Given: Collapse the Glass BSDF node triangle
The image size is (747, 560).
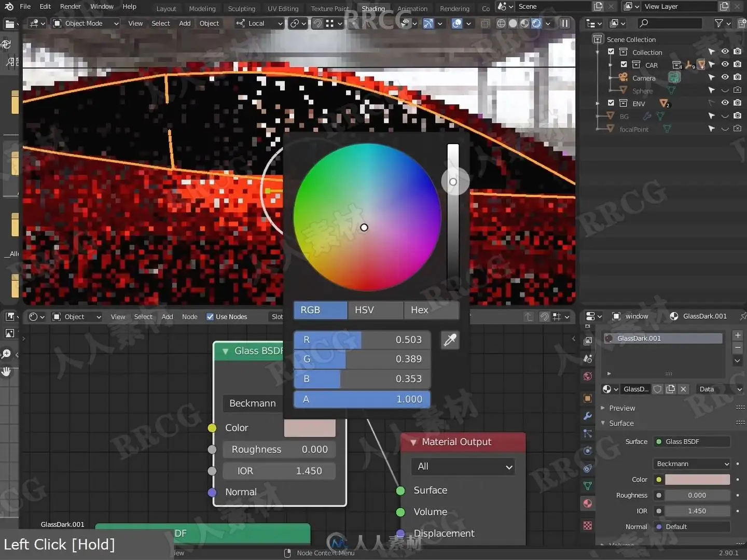Looking at the screenshot, I should pyautogui.click(x=225, y=352).
